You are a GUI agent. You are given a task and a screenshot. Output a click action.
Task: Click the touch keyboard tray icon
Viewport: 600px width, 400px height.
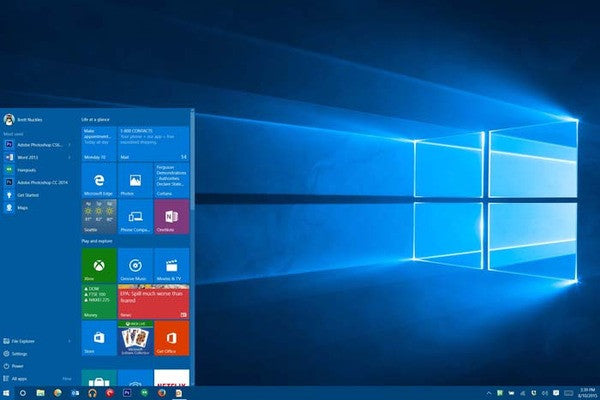tap(569, 393)
